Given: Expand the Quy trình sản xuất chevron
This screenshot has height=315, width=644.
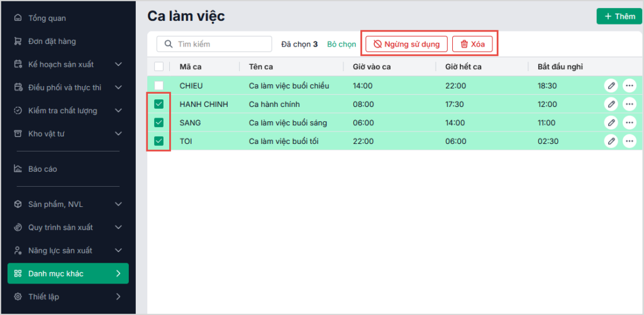Looking at the screenshot, I should pyautogui.click(x=118, y=227).
